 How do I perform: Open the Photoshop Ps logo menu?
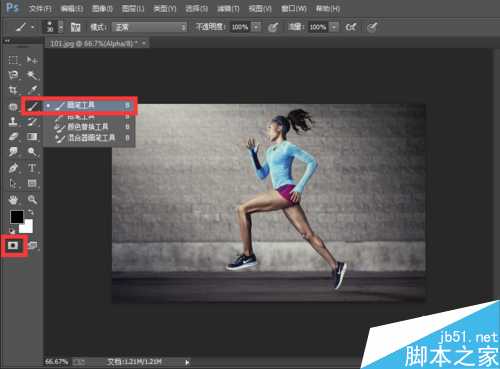point(12,7)
